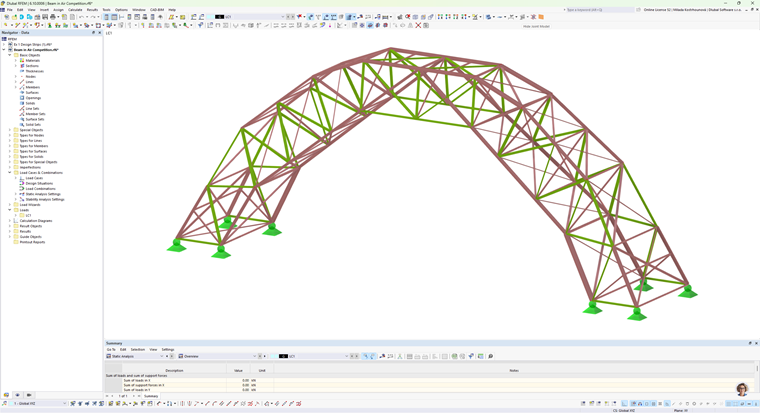Expand the Special Objects folder
Image resolution: width=760 pixels, height=413 pixels.
click(10, 130)
